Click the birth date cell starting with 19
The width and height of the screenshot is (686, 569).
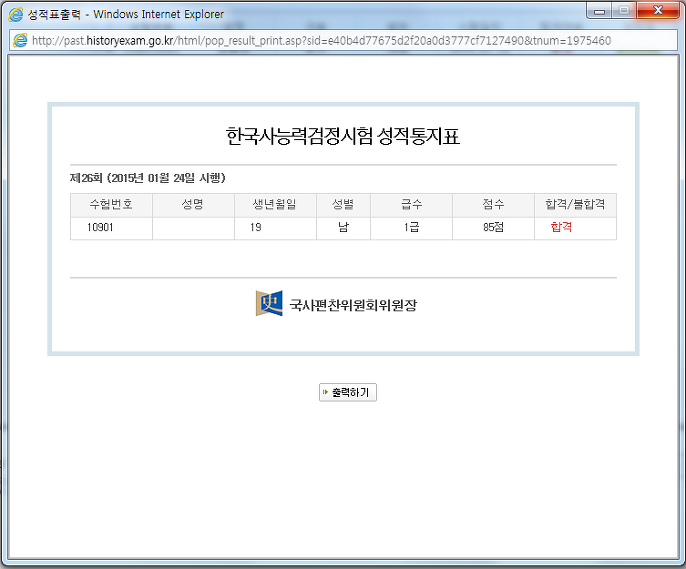click(275, 228)
